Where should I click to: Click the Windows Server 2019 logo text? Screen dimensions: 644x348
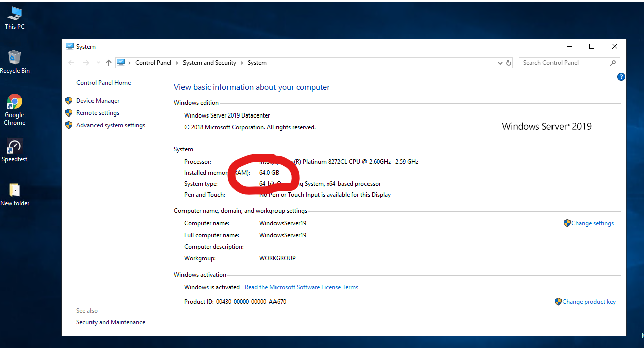(546, 126)
